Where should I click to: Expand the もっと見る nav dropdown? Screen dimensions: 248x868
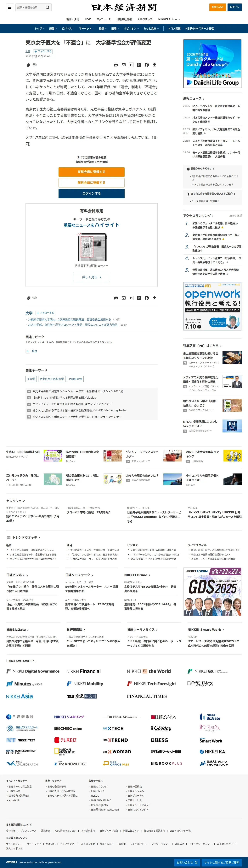(151, 29)
